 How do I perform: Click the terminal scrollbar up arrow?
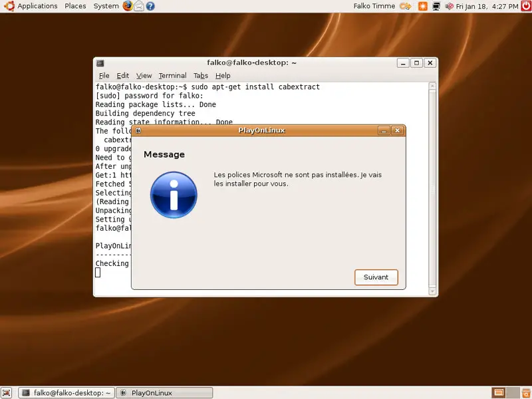tap(432, 86)
